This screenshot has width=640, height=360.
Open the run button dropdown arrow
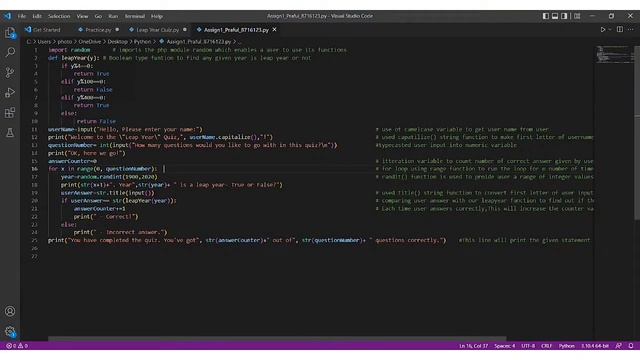[x=610, y=30]
